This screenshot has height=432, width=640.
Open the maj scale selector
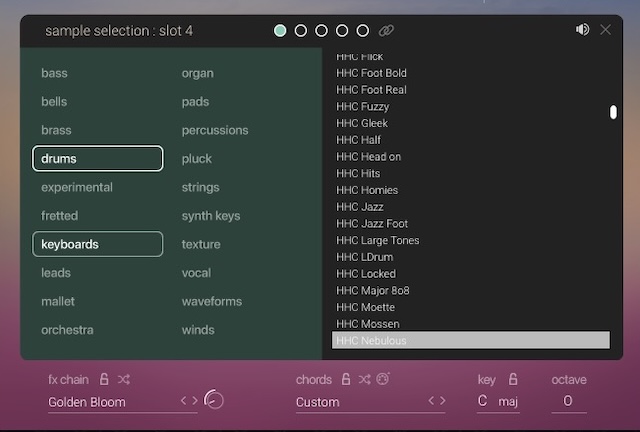pos(509,402)
